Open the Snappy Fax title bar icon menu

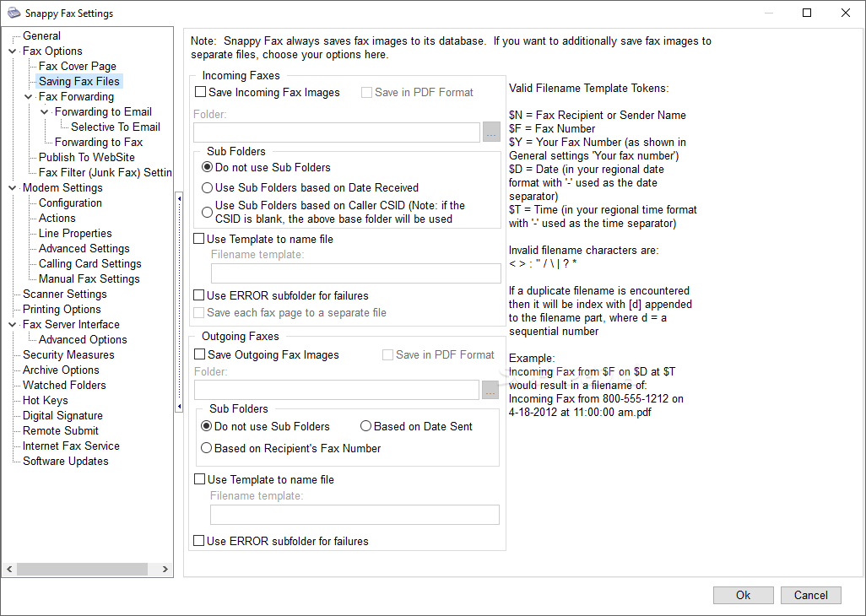click(15, 14)
